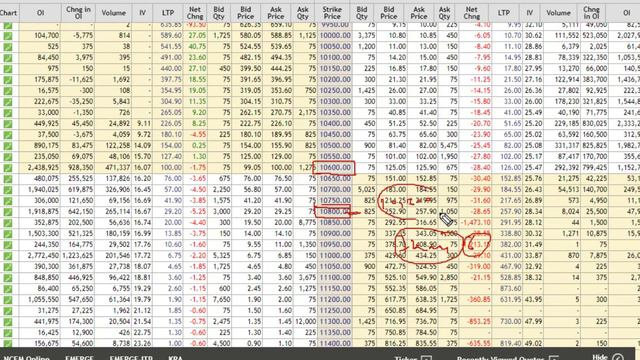This screenshot has height=360, width=640.
Task: Open chart icon for 10300.00 strike row
Action: (x=8, y=102)
